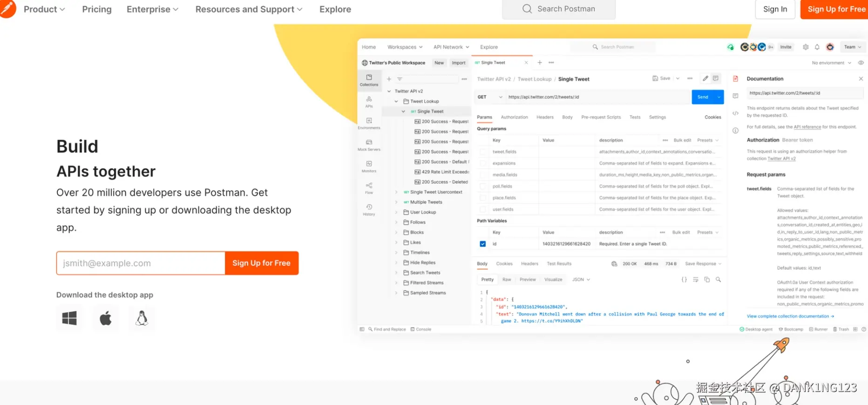Viewport: 868px width, 405px height.
Task: Open Collections in the app sidebar
Action: pos(369,80)
